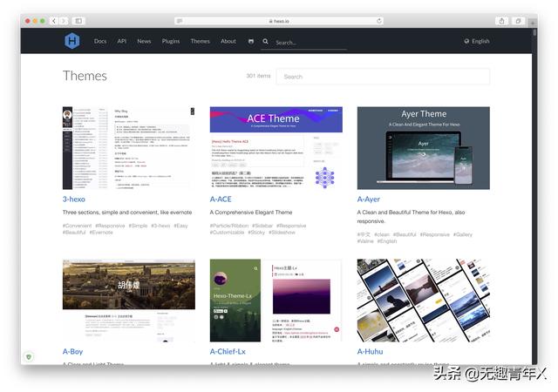Open the API navigation link

pos(122,41)
